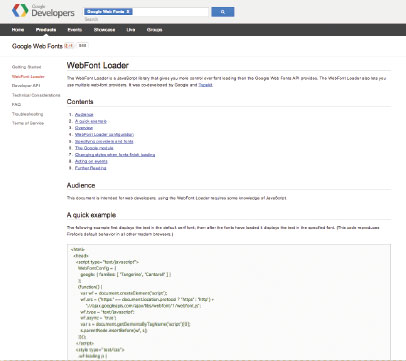Click the +1 button beside Google Web Fonts

[69, 46]
